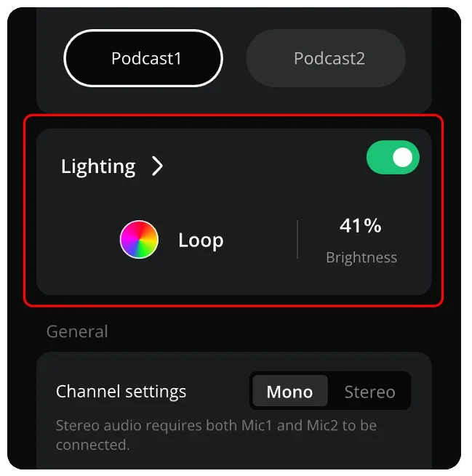472x476 pixels.
Task: Click the Stereo audio requirement note
Action: (x=216, y=435)
